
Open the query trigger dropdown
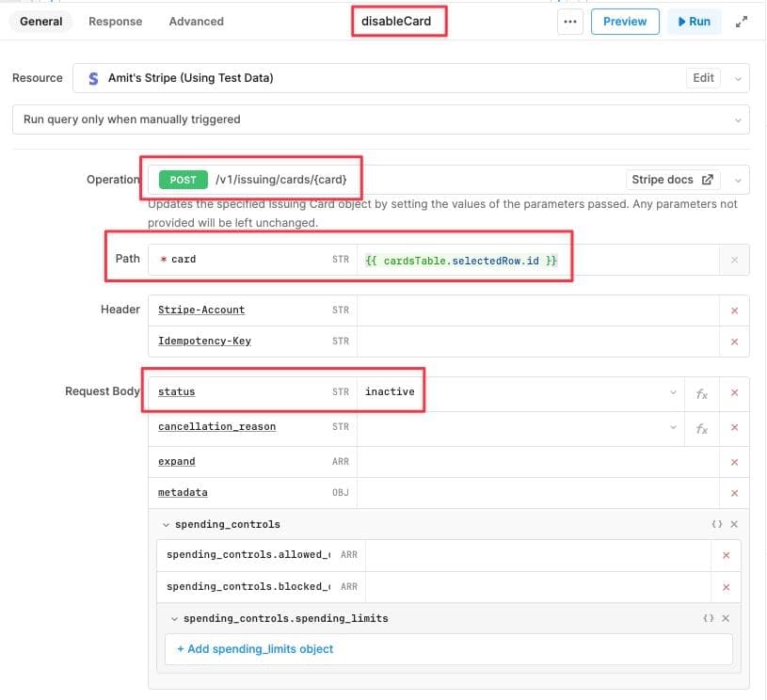point(738,119)
